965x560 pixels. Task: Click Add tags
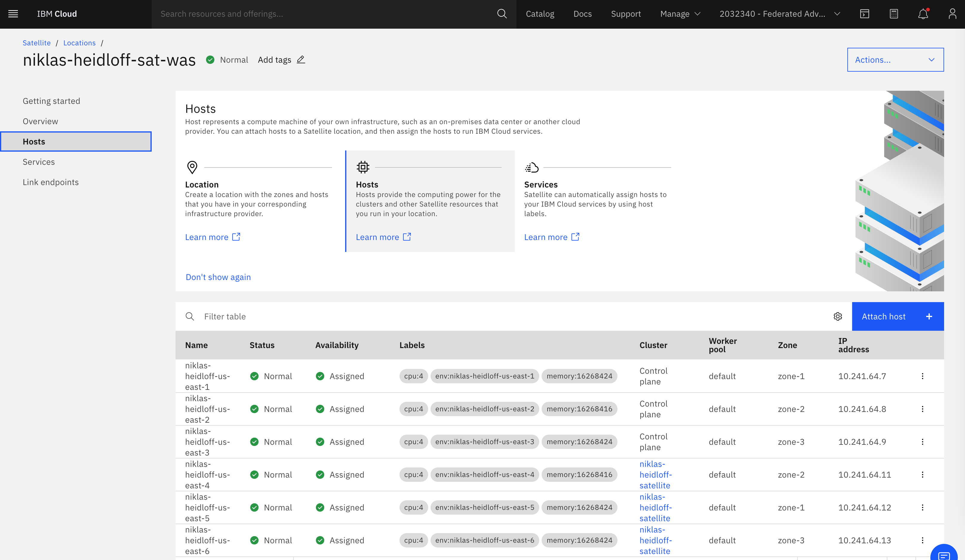pos(275,60)
